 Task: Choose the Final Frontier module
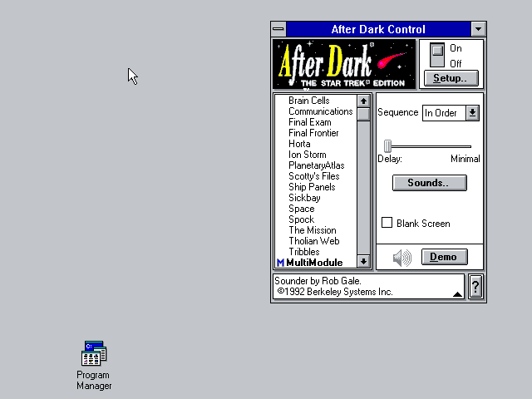pos(313,133)
